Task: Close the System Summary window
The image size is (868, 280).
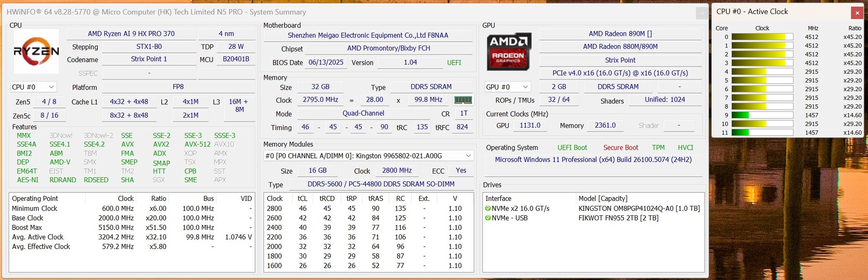Action: 702,13
